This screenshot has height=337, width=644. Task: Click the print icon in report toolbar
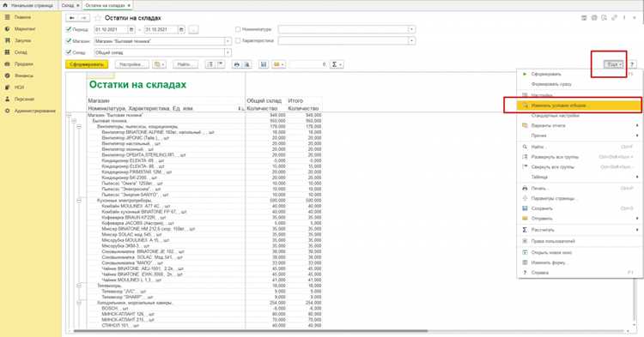click(x=237, y=64)
